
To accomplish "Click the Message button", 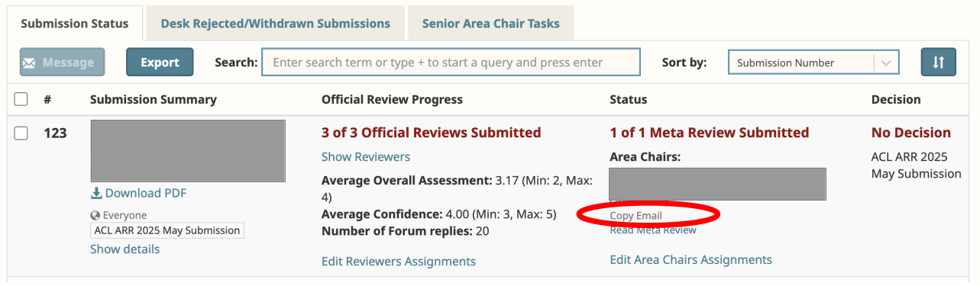I will [x=62, y=63].
